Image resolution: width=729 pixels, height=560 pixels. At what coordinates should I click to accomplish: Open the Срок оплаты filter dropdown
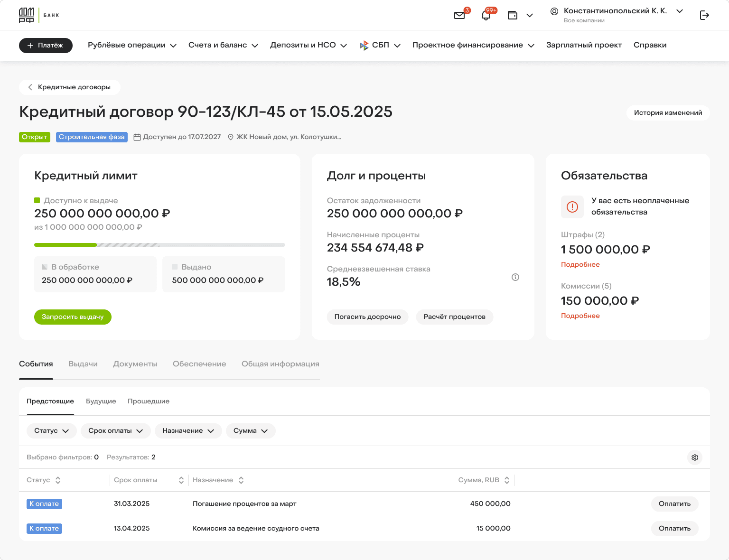tap(116, 431)
